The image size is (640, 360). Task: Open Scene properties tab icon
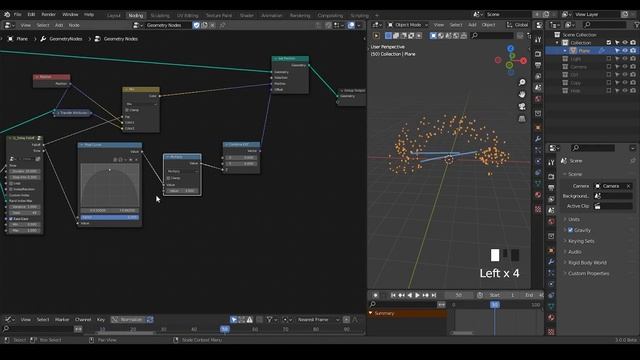(x=551, y=210)
